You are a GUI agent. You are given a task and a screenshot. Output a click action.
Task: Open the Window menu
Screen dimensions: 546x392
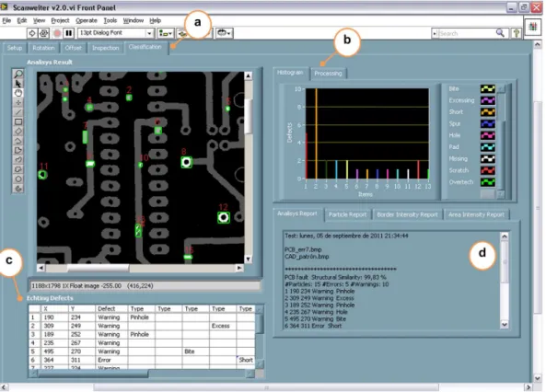[134, 20]
